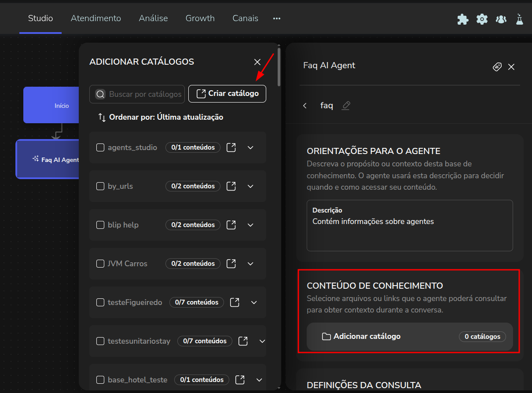
Task: Go to the Growth tab
Action: pos(200,18)
